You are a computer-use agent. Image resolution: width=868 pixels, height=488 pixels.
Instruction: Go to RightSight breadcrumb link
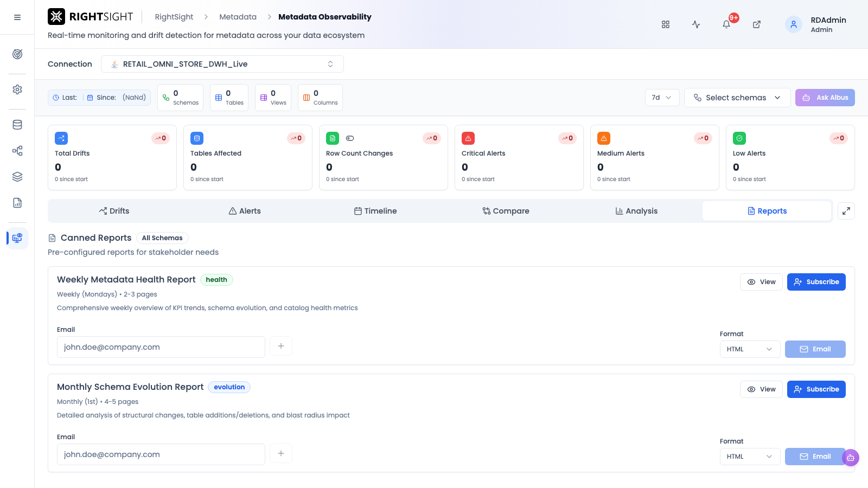coord(174,17)
